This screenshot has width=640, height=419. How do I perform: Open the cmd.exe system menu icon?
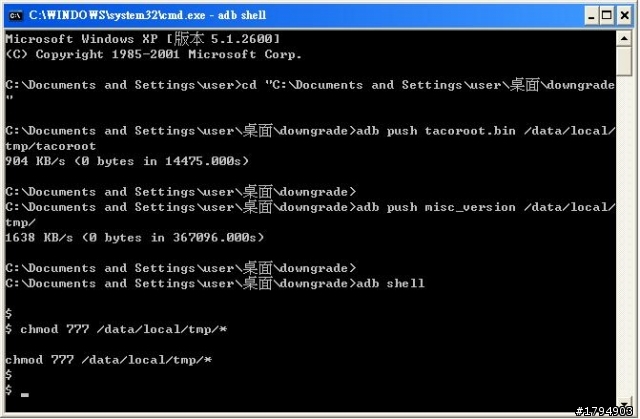(16, 16)
